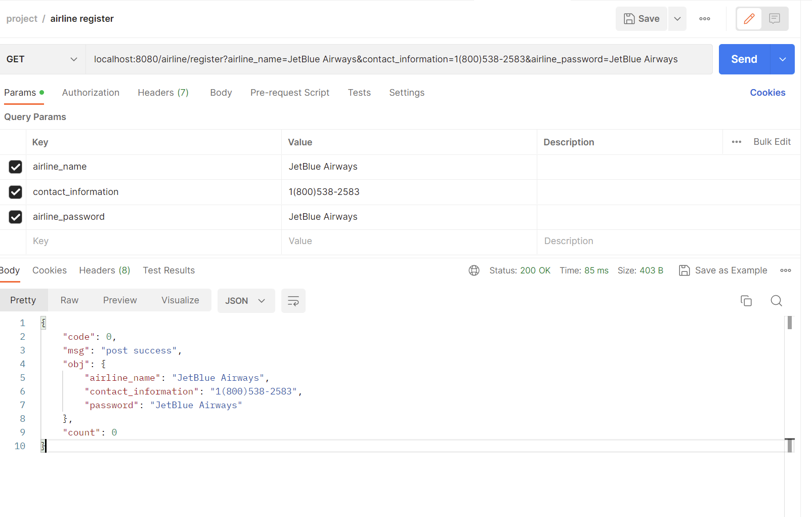Viewport: 812px width, 517px height.
Task: Click Save as Example
Action: pyautogui.click(x=723, y=270)
